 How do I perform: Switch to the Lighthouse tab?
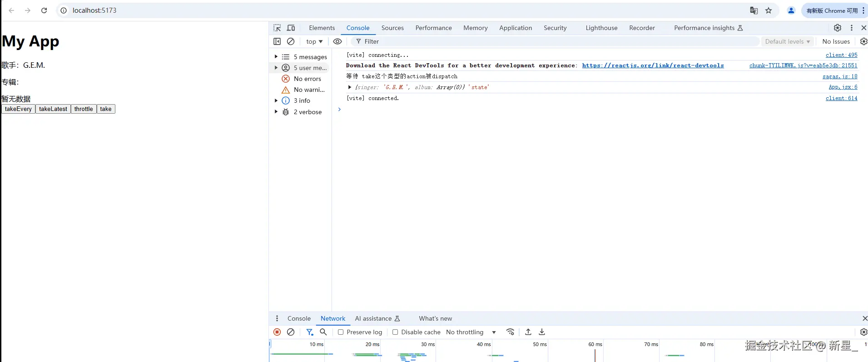click(x=601, y=28)
